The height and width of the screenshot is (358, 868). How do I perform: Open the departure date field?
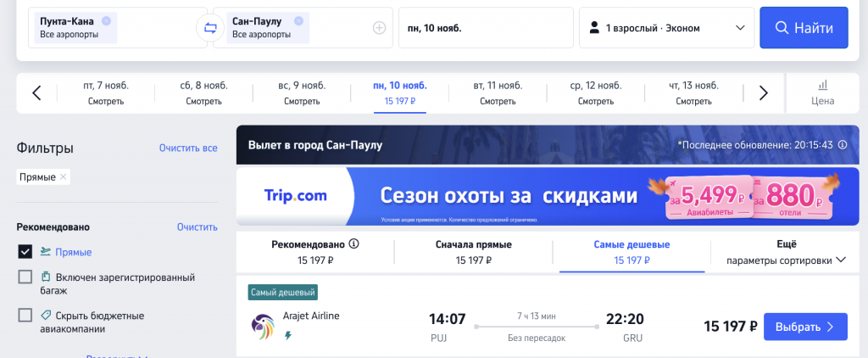point(486,28)
